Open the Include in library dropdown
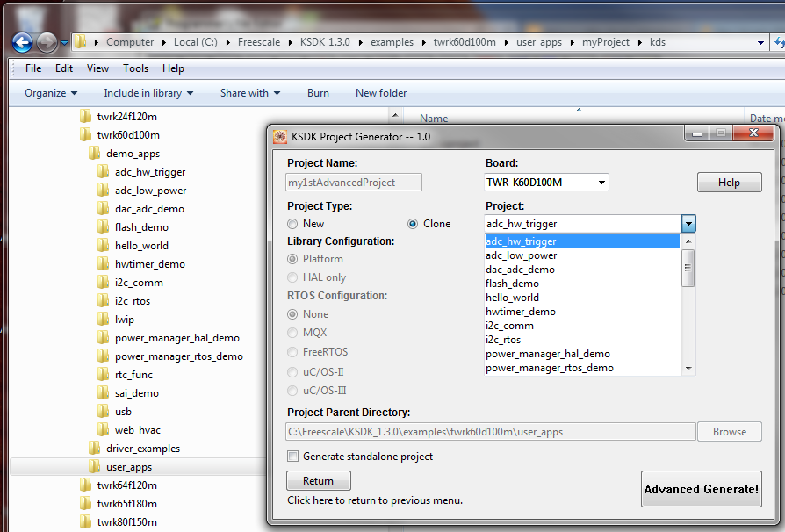785x532 pixels. point(148,93)
